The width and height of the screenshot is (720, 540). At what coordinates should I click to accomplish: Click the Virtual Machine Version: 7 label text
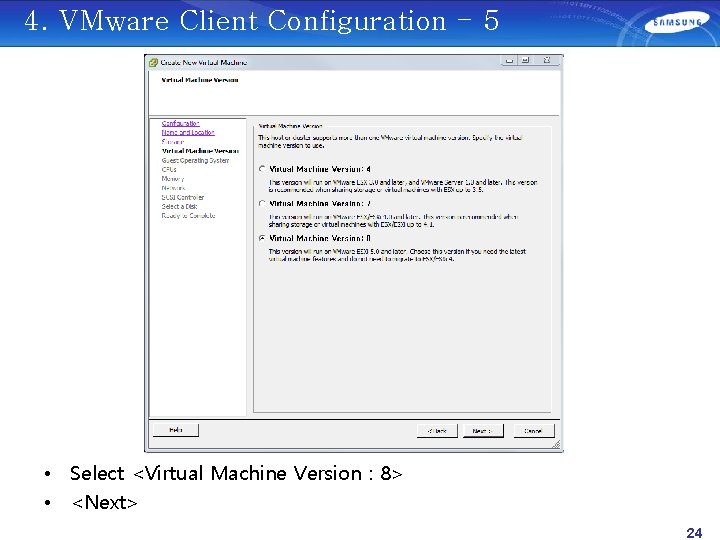coord(320,203)
